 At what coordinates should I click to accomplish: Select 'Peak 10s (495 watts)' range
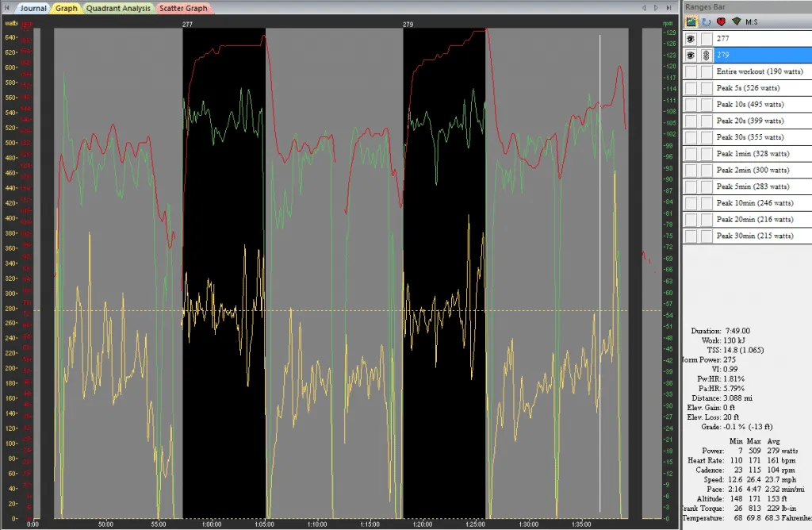(x=763, y=105)
